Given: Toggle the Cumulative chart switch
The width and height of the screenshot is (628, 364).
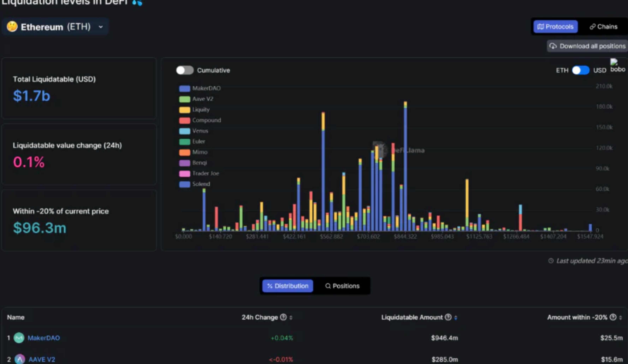Looking at the screenshot, I should click(x=185, y=70).
